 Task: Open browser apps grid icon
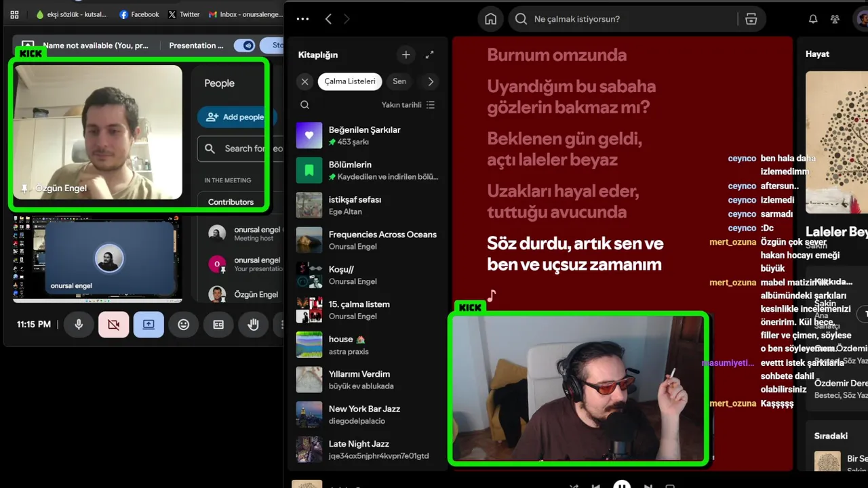[x=14, y=14]
